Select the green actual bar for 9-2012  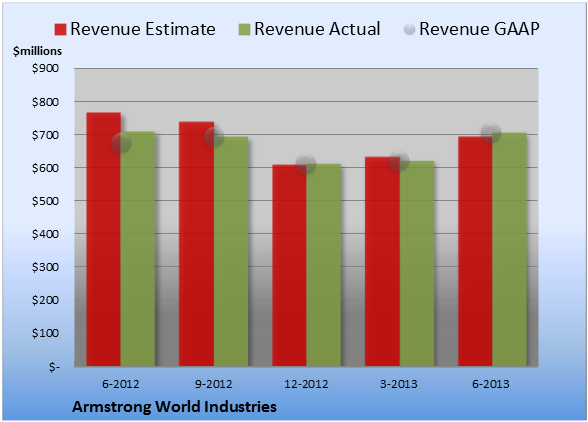coord(231,251)
